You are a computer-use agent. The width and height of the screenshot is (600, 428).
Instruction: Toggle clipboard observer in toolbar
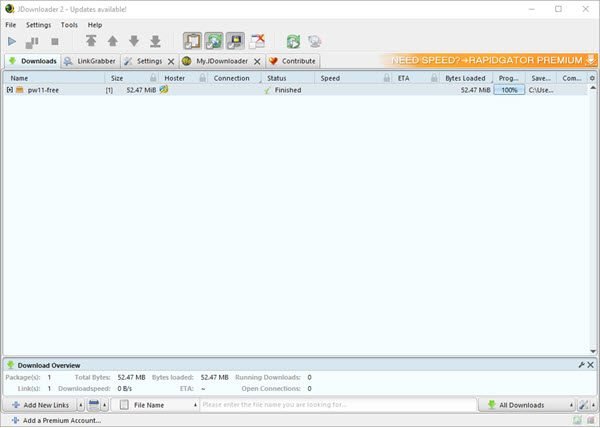192,41
